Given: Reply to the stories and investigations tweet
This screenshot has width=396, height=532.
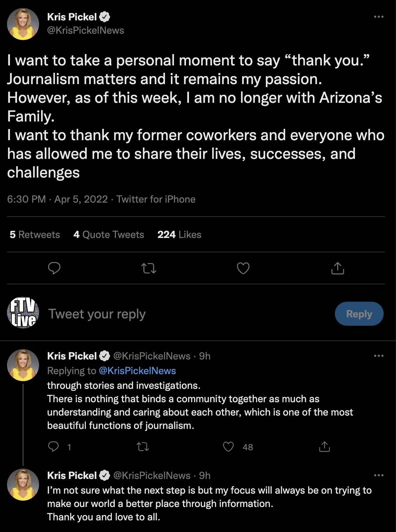Looking at the screenshot, I should [53, 447].
